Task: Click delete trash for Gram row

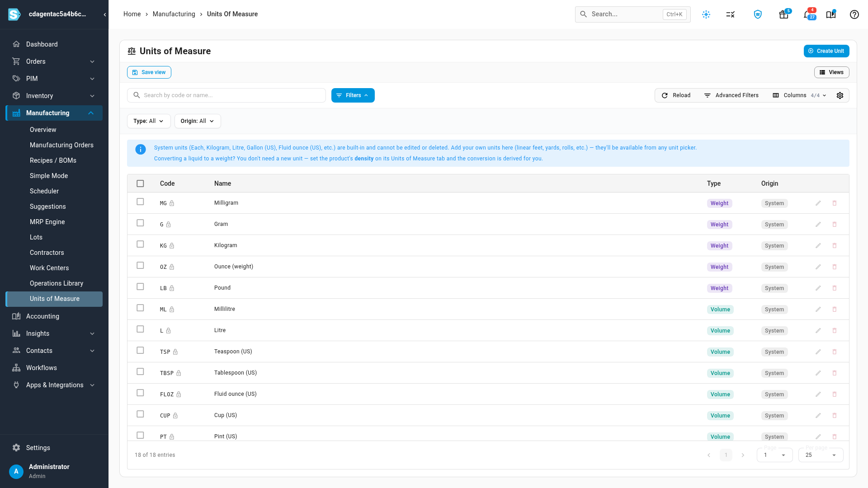Action: (835, 225)
